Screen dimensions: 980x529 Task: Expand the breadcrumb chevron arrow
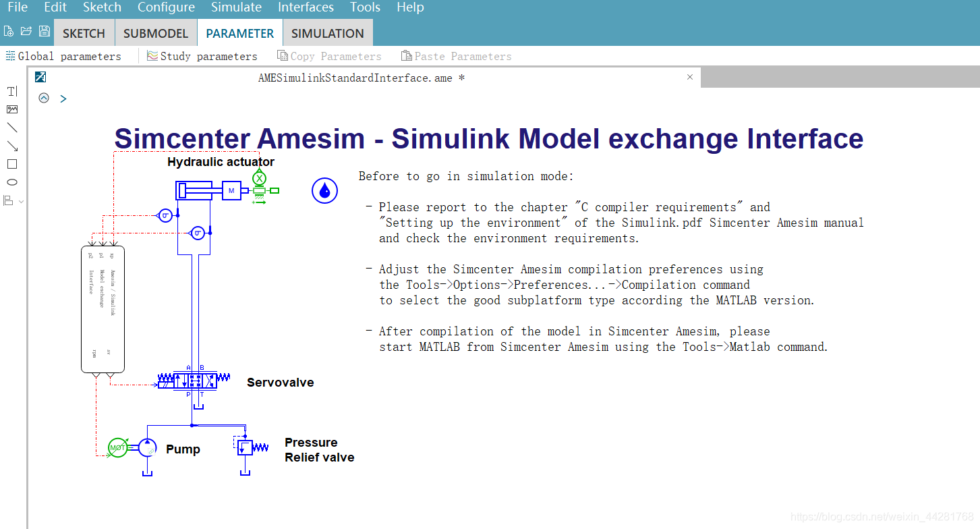point(63,99)
